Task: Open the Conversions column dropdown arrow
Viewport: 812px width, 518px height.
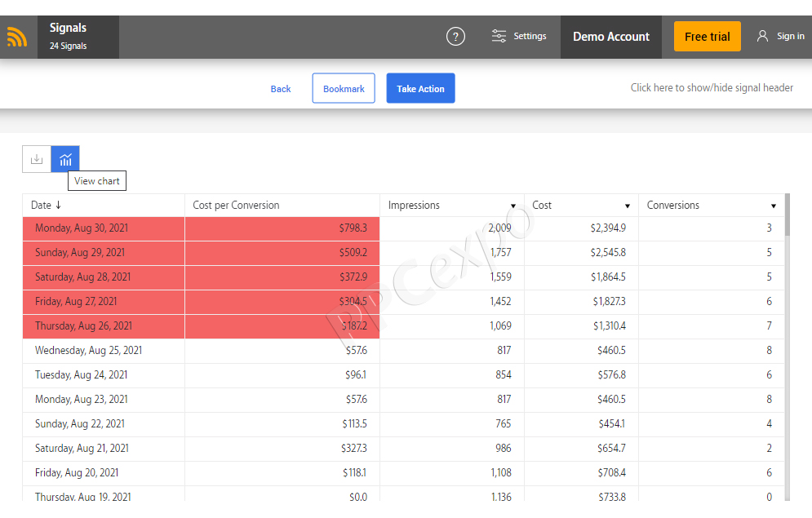Action: click(773, 206)
